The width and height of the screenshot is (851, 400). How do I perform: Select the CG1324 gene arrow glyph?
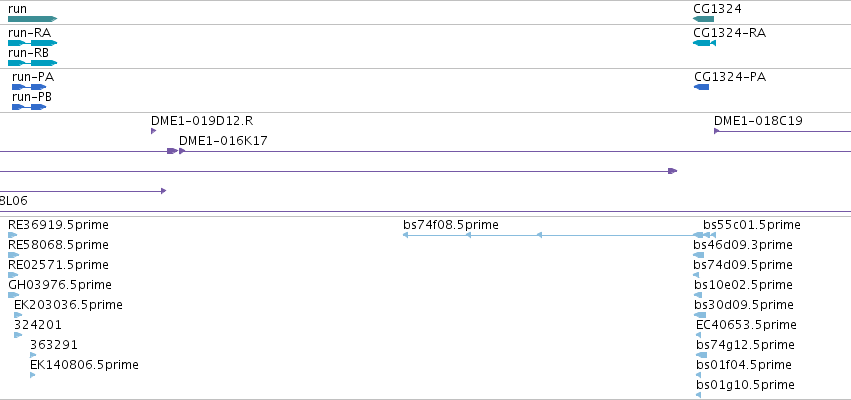(703, 19)
